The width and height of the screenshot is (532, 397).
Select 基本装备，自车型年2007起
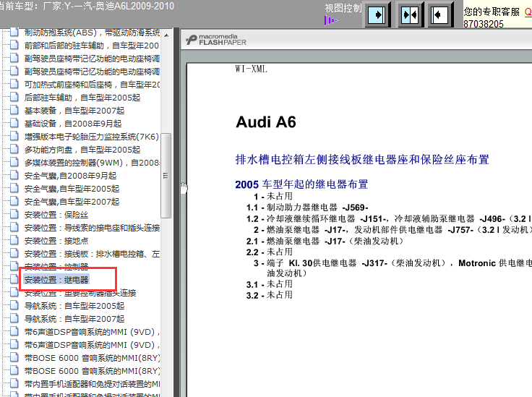pos(74,110)
